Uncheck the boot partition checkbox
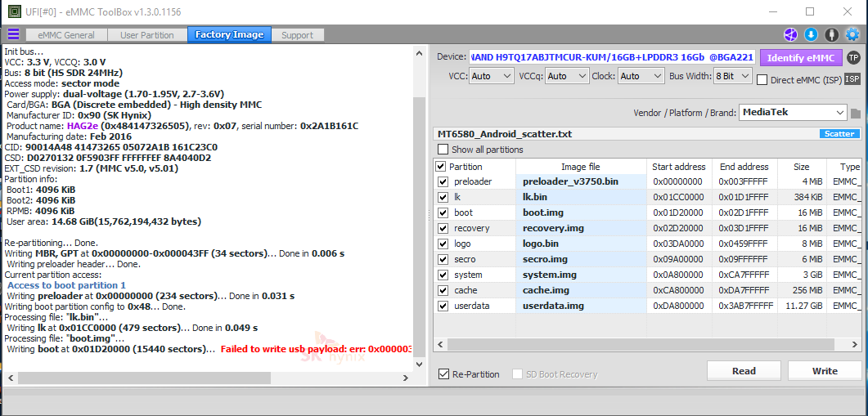Screen dimensions: 868x416 click(443, 213)
